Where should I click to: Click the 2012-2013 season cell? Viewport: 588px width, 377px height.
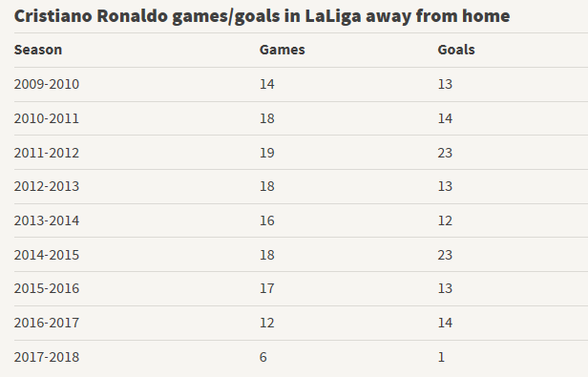coord(47,186)
